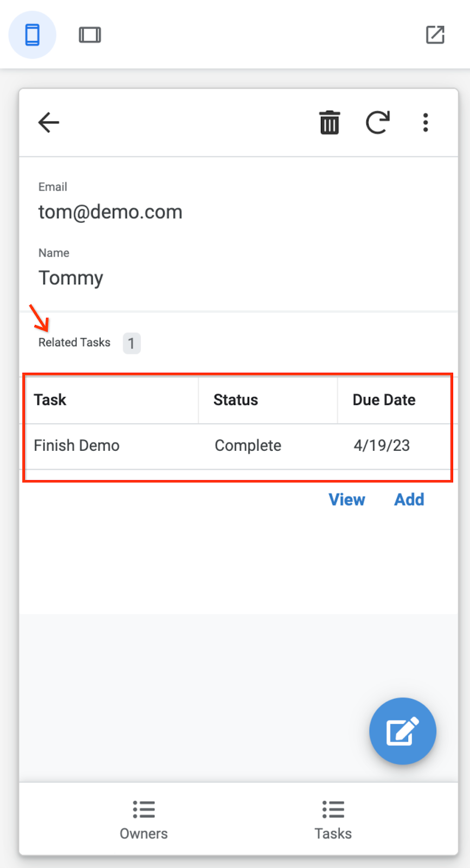Switch to tablet preview mode
The height and width of the screenshot is (868, 470).
pyautogui.click(x=89, y=35)
